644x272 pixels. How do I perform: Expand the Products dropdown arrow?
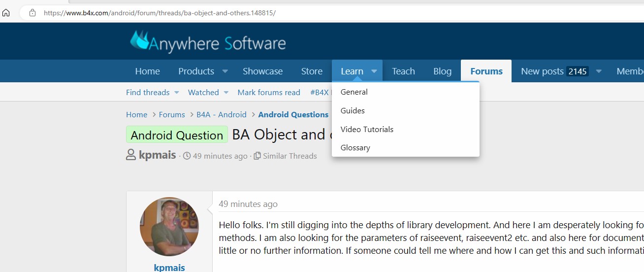[225, 71]
